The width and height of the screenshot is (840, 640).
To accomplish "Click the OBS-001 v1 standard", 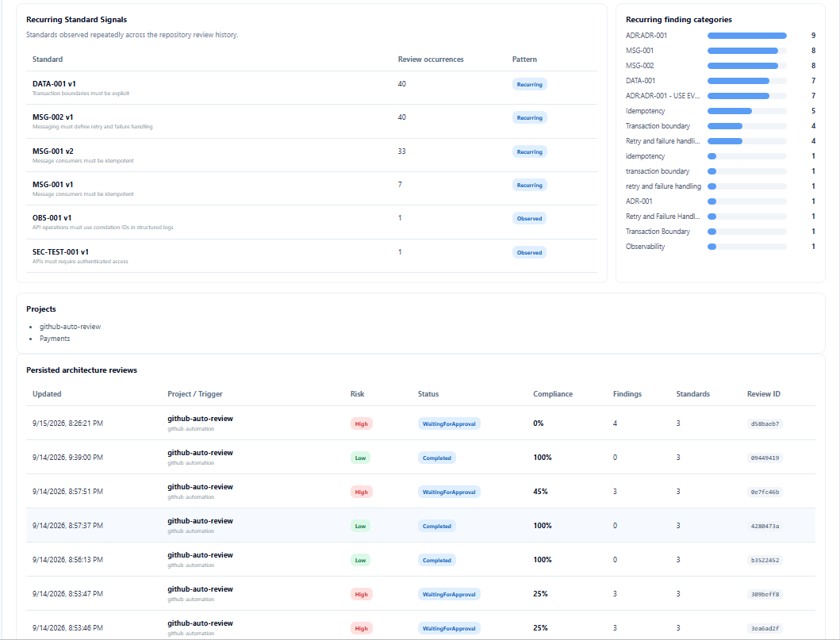I will click(x=52, y=217).
